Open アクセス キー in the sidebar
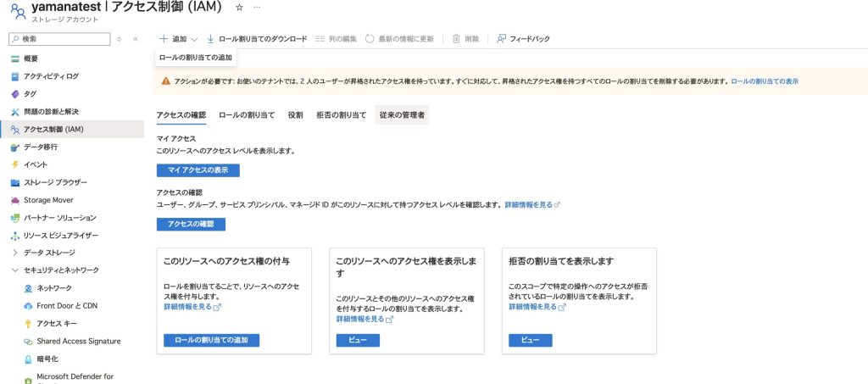This screenshot has width=868, height=384. pyautogui.click(x=57, y=324)
